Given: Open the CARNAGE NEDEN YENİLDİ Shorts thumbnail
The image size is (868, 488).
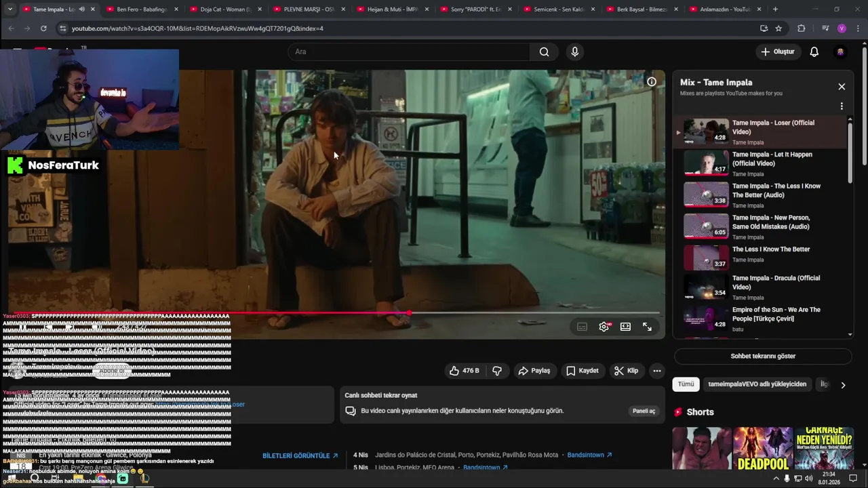Looking at the screenshot, I should (824, 448).
